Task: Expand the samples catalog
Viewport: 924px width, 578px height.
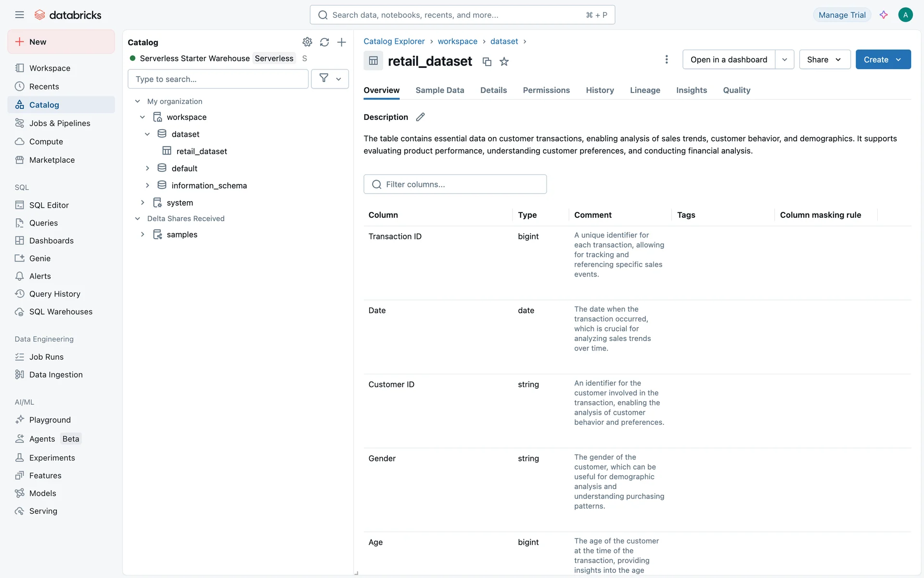Action: [x=142, y=235]
